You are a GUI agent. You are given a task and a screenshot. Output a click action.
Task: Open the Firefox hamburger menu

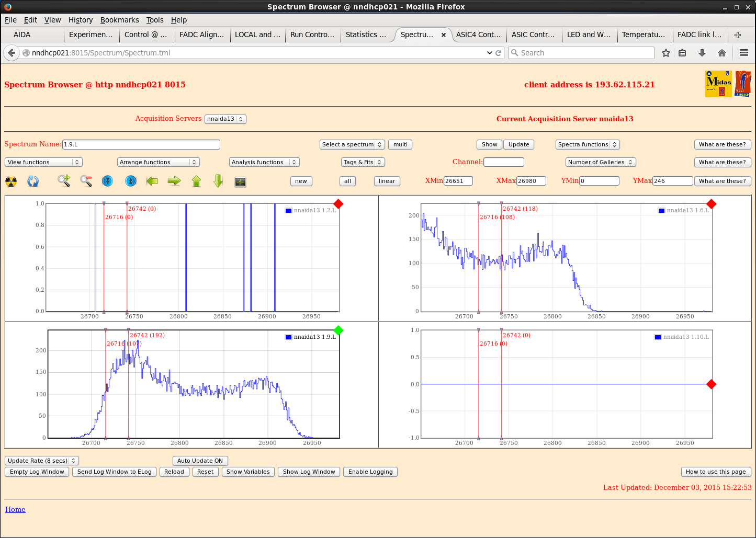click(744, 53)
